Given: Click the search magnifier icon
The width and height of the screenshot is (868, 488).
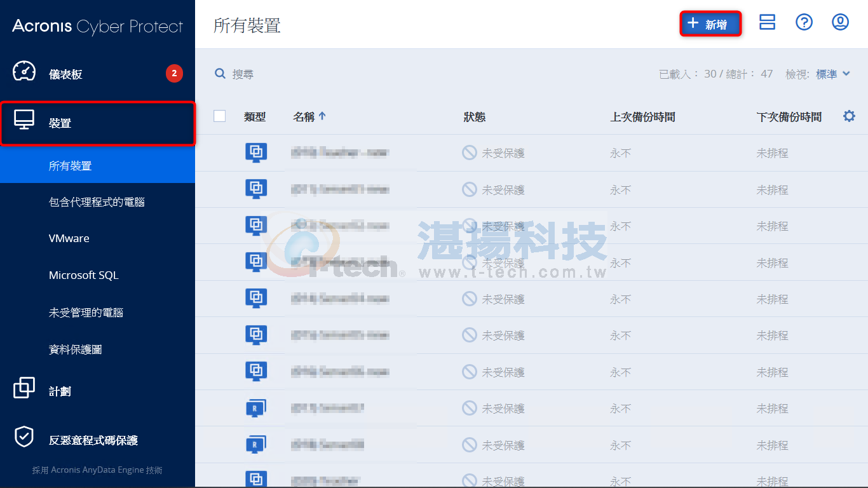Looking at the screenshot, I should 220,74.
